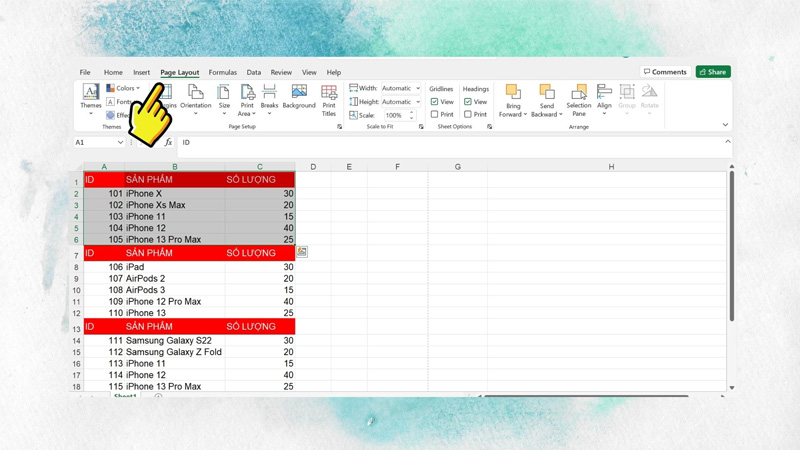Image resolution: width=800 pixels, height=450 pixels.
Task: Toggle the Headings Print checkbox
Action: point(467,114)
